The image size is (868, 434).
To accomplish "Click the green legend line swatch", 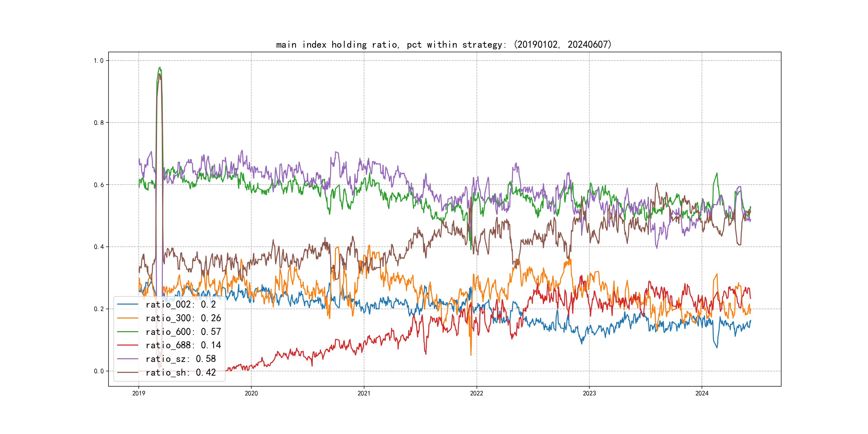I will click(x=128, y=332).
